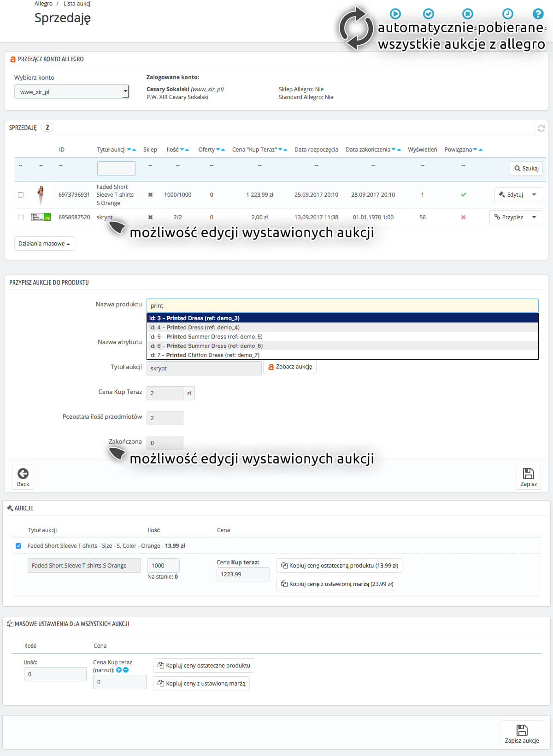553x756 pixels.
Task: Open the Wybierz konto account dropdown
Action: [71, 92]
